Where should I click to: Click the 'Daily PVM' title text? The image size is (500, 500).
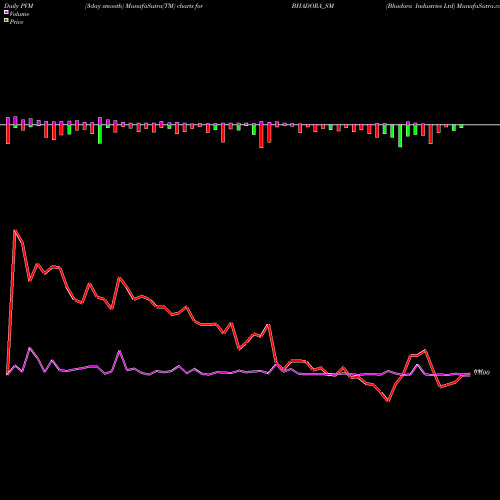click(19, 6)
